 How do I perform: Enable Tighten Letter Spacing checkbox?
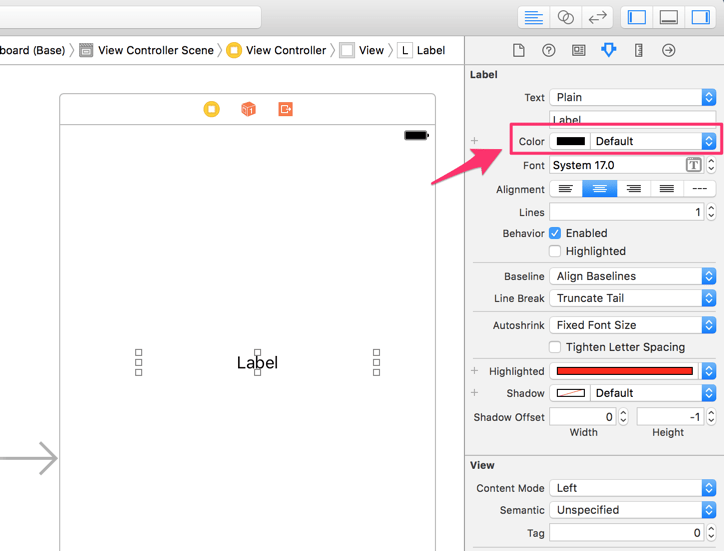tap(555, 347)
